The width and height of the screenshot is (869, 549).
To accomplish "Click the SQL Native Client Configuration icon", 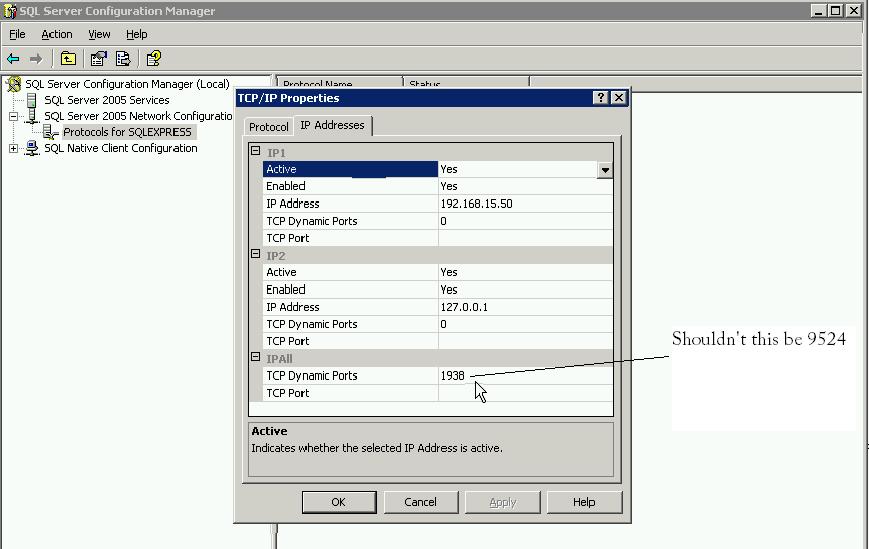I will [x=33, y=148].
